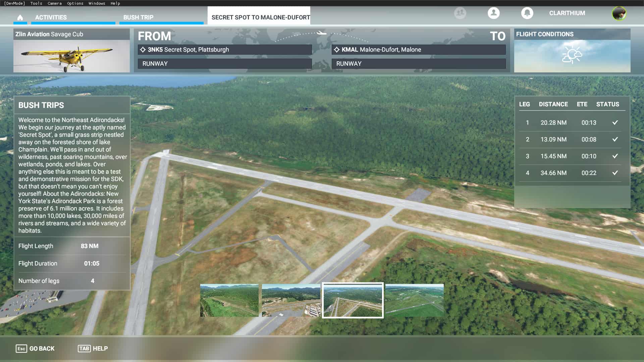Switch to the ACTIVITIES tab

(x=51, y=17)
